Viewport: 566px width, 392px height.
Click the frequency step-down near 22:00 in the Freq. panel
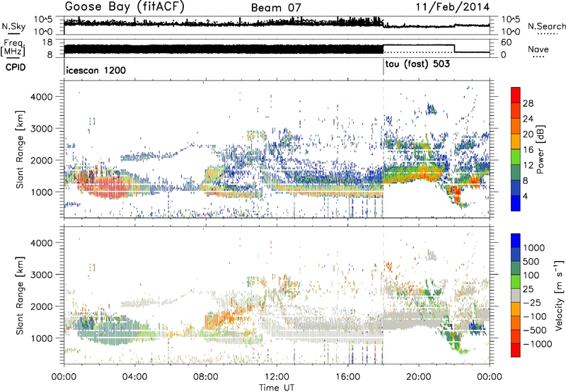tap(454, 48)
